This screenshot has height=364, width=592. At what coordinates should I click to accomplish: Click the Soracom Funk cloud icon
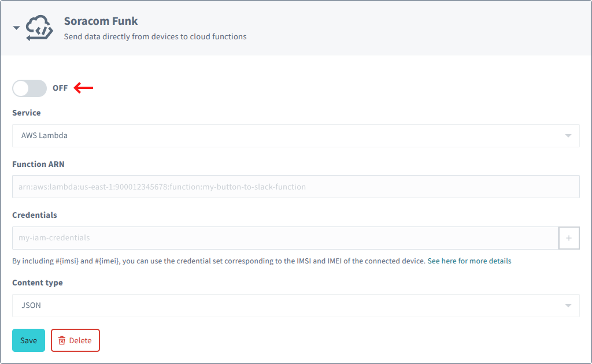[39, 27]
